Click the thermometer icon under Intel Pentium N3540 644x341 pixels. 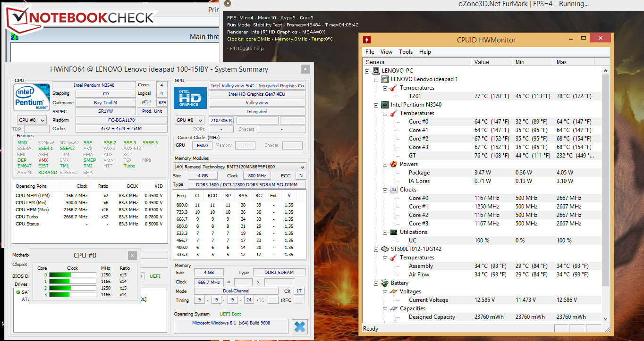(394, 113)
